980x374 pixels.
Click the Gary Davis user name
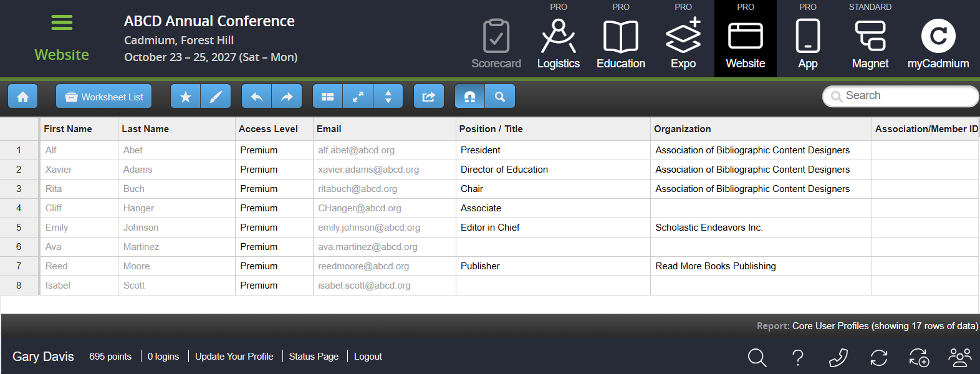pos(43,357)
